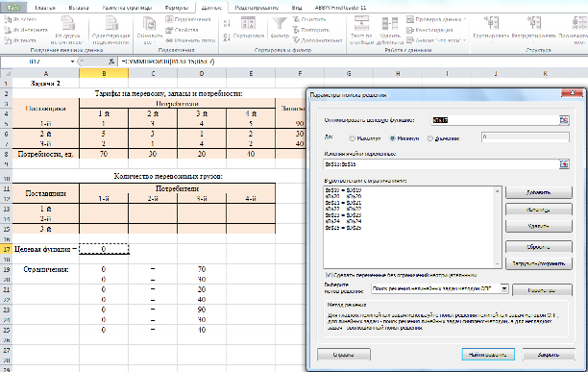The width and height of the screenshot is (588, 372).
Task: Switch to 'Разметка страницы' ribbon tab
Action: pos(127,8)
